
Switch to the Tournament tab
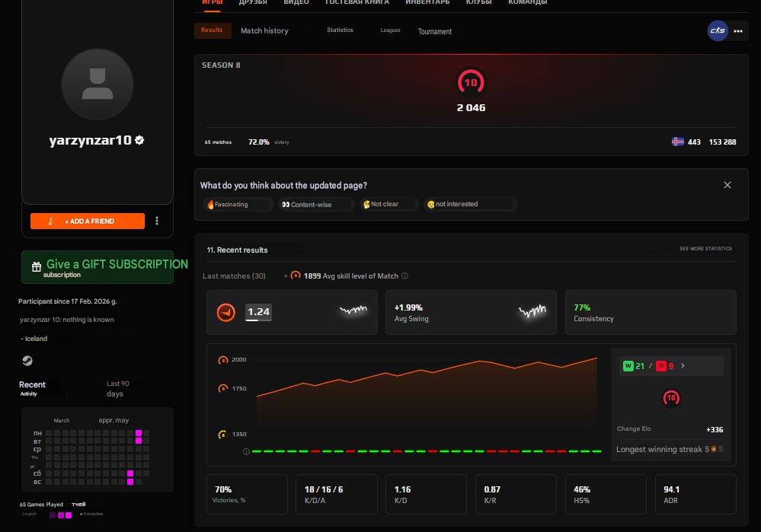coord(435,31)
